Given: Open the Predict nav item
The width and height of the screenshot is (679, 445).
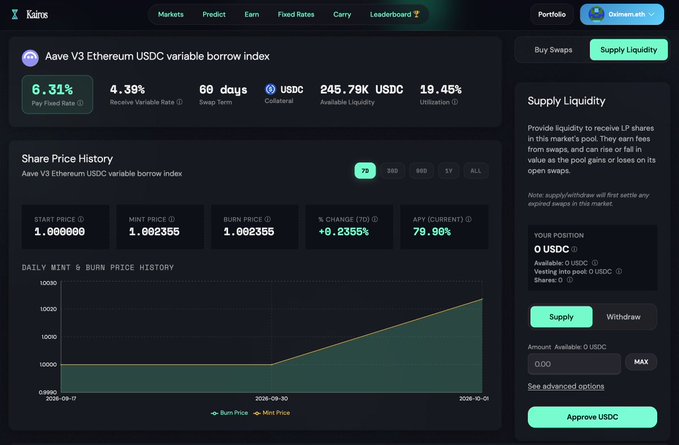Looking at the screenshot, I should click(214, 14).
